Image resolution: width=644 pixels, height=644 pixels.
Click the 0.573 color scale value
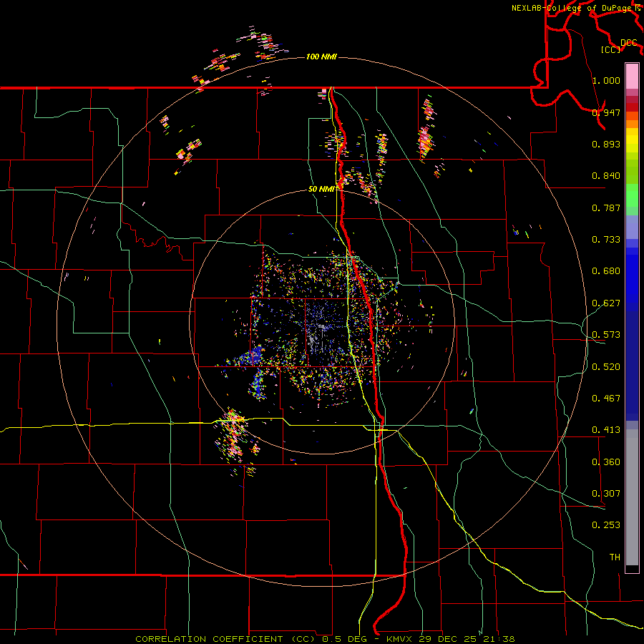click(x=606, y=335)
